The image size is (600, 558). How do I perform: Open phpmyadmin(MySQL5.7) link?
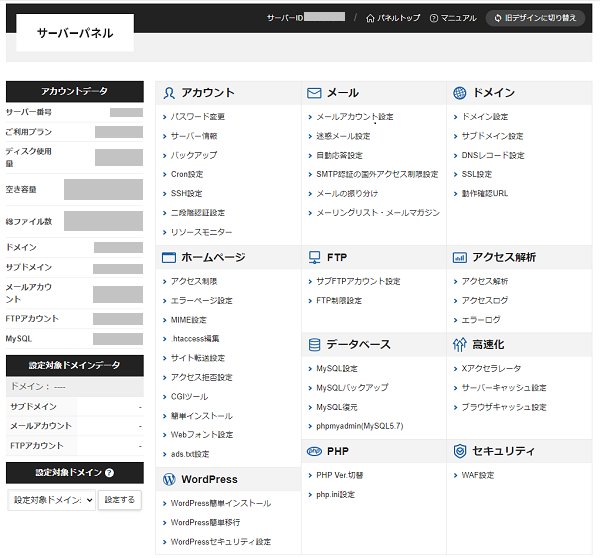click(x=359, y=426)
